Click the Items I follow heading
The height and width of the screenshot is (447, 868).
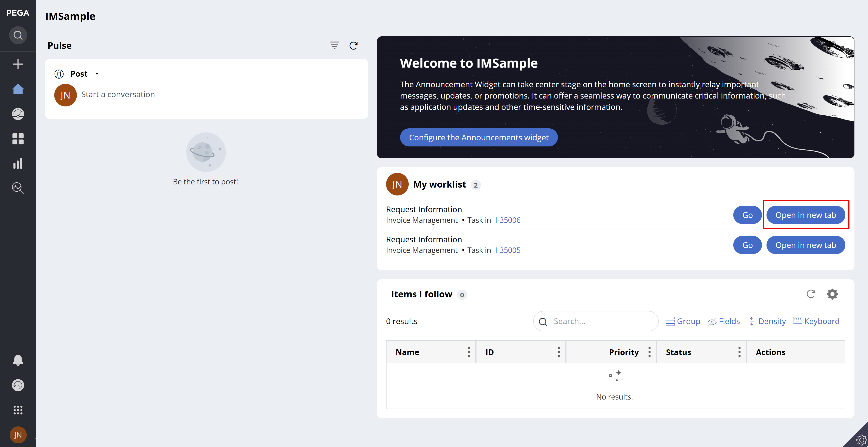point(422,294)
